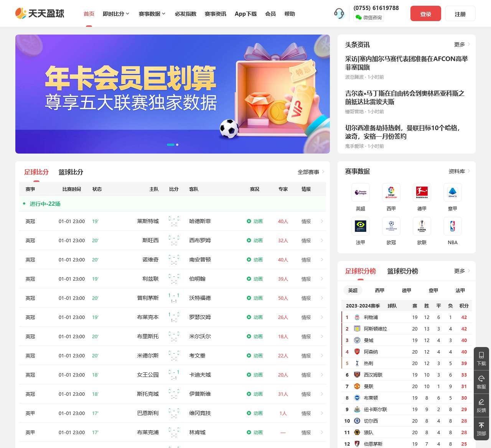491x448 pixels.
Task: Click the 注册 button
Action: pyautogui.click(x=460, y=14)
